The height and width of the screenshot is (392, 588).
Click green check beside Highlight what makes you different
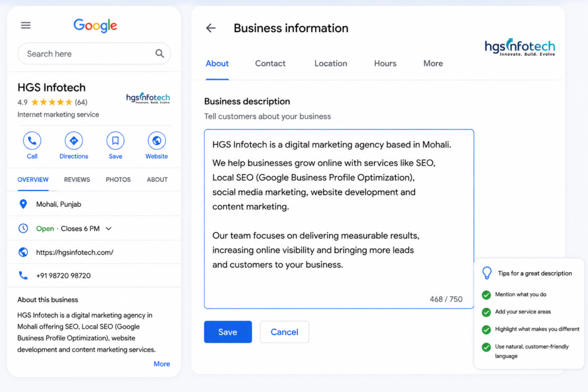(x=486, y=329)
